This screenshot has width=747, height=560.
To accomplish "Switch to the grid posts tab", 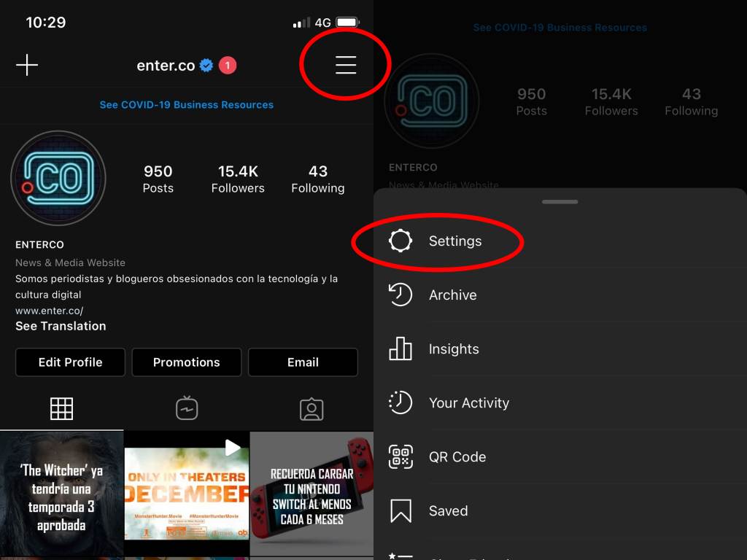I will click(62, 408).
